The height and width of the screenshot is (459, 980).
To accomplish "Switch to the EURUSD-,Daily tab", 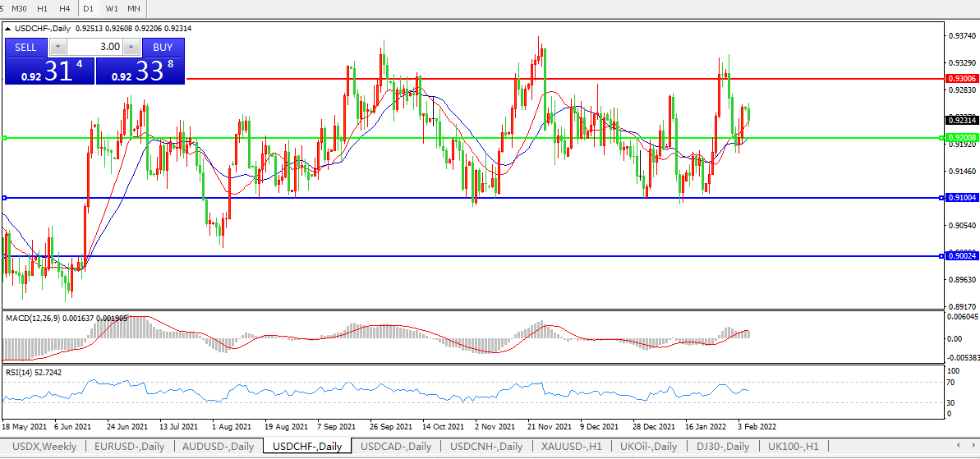I will pos(129,447).
